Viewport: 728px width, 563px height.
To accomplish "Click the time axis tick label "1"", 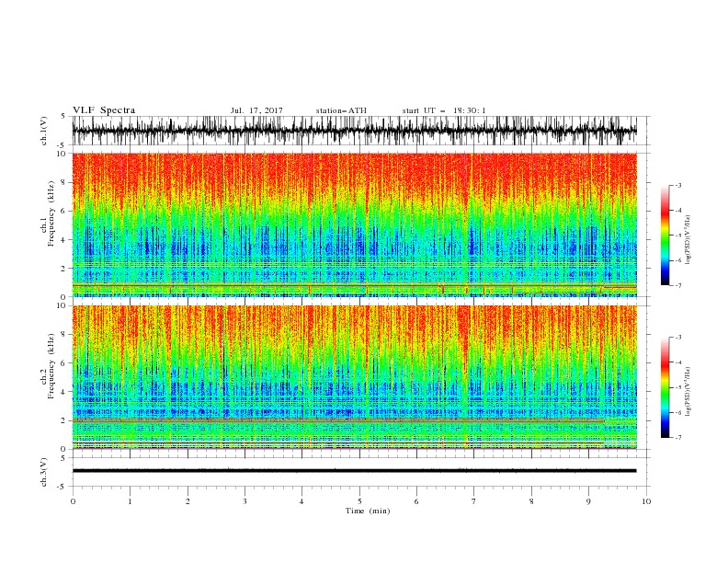I will [130, 501].
